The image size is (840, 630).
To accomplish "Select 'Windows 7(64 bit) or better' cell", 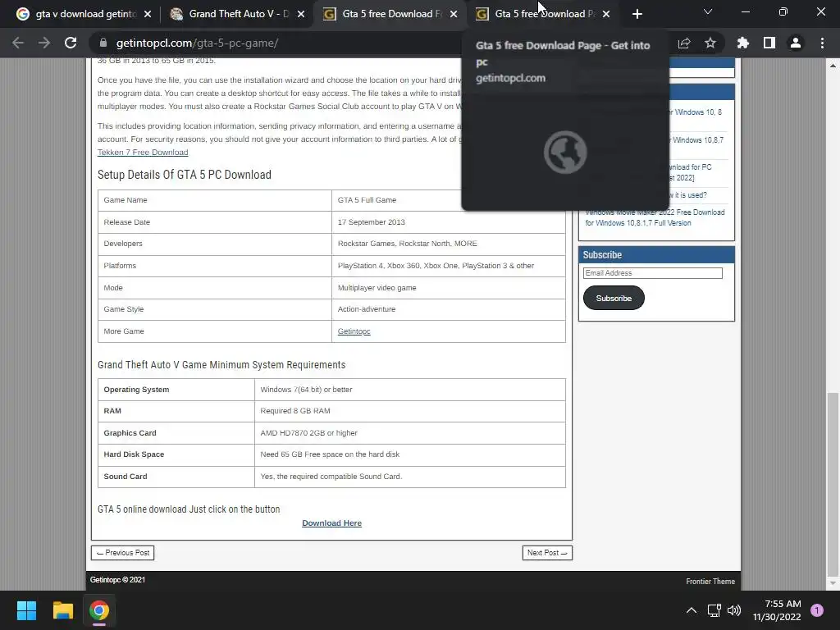I will (x=410, y=390).
